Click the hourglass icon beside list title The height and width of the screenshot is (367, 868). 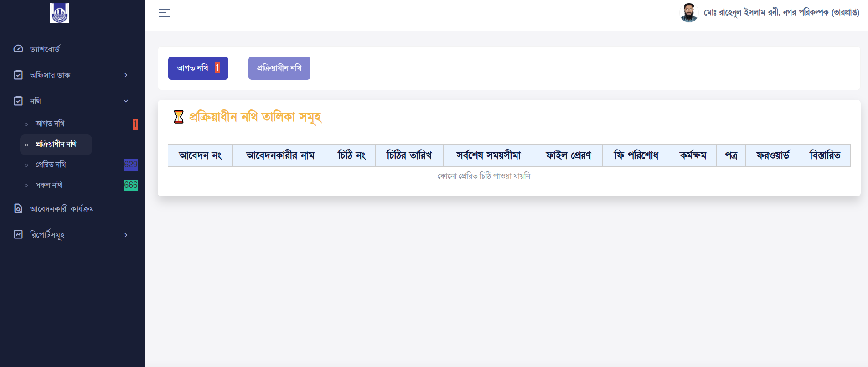coord(179,117)
